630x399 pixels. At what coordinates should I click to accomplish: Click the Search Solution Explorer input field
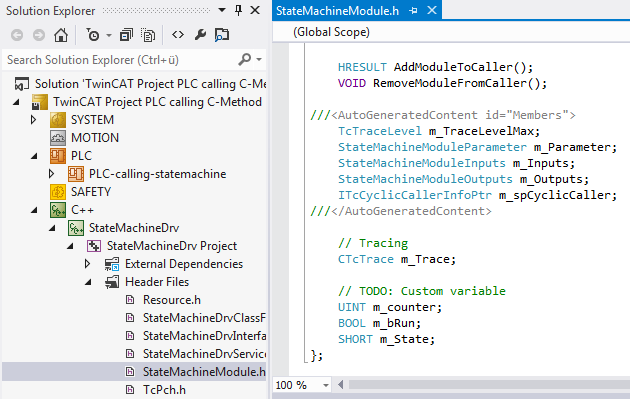(x=121, y=60)
